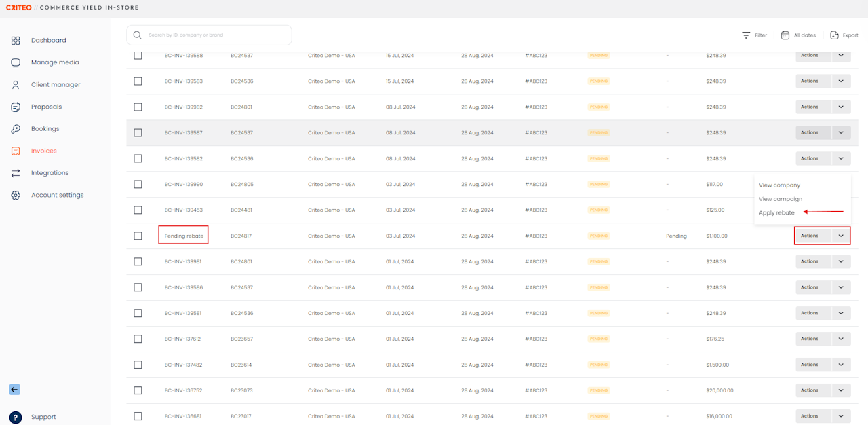Select the Integrations arrows icon
868x425 pixels.
pyautogui.click(x=16, y=173)
